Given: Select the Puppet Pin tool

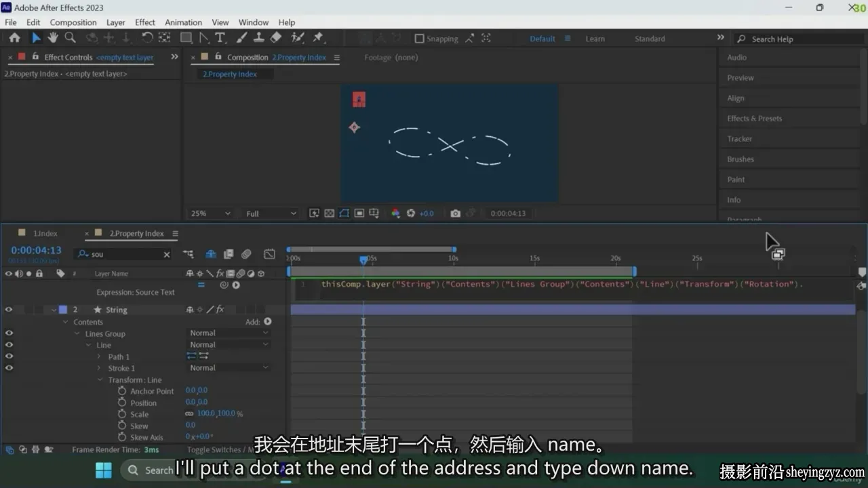Looking at the screenshot, I should [x=317, y=38].
